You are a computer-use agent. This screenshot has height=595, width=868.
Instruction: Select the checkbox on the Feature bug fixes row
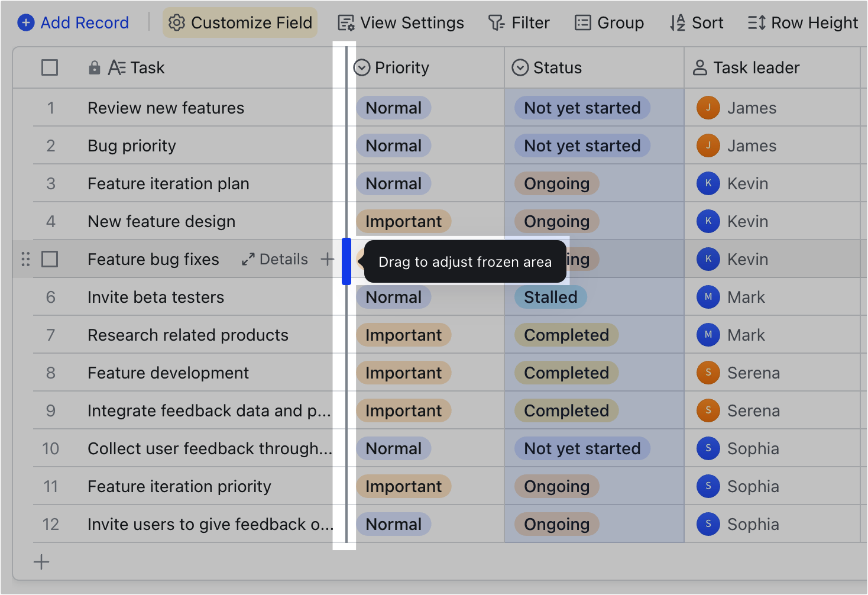tap(50, 259)
